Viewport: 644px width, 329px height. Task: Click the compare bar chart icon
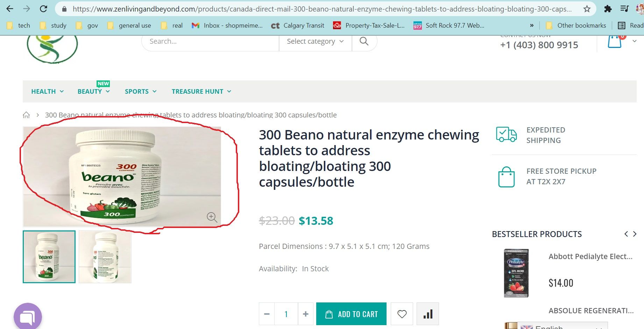click(427, 314)
